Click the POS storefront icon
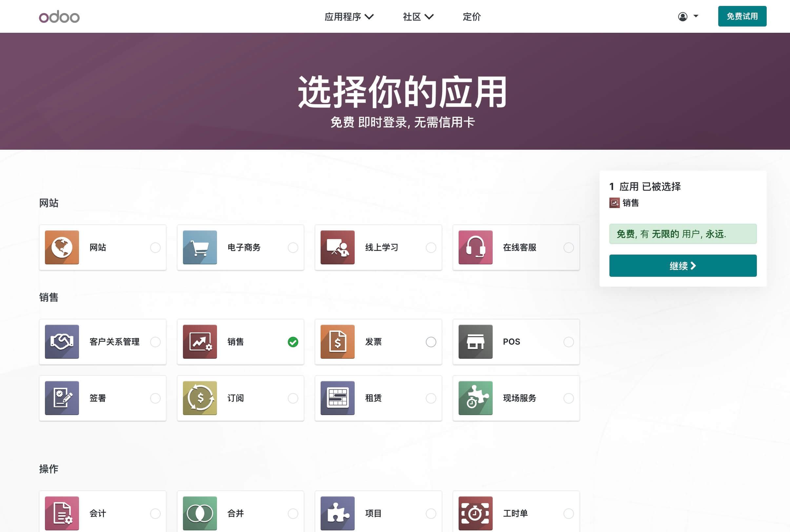 [x=475, y=342]
